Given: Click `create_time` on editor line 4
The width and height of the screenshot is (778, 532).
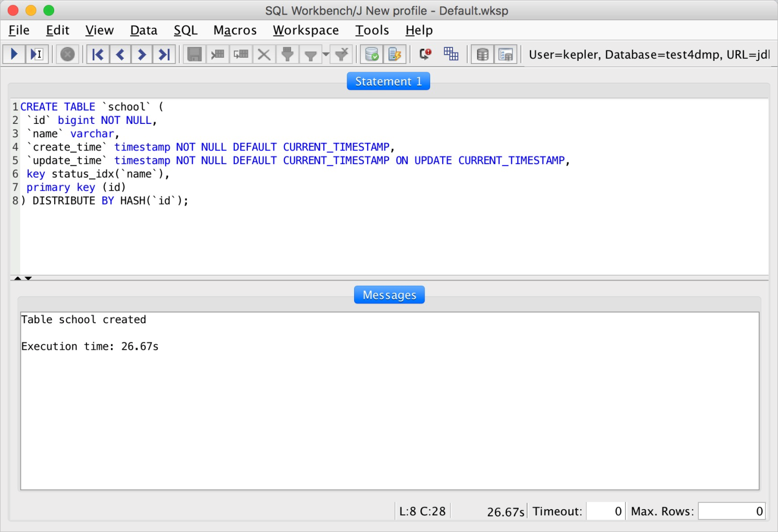Looking at the screenshot, I should point(67,147).
